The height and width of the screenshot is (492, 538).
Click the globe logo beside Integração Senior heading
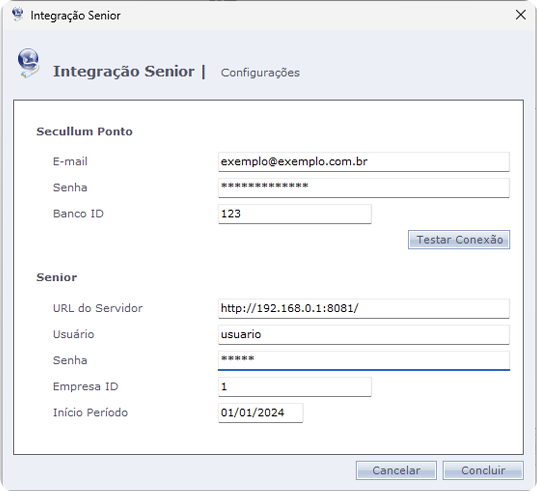pyautogui.click(x=28, y=63)
